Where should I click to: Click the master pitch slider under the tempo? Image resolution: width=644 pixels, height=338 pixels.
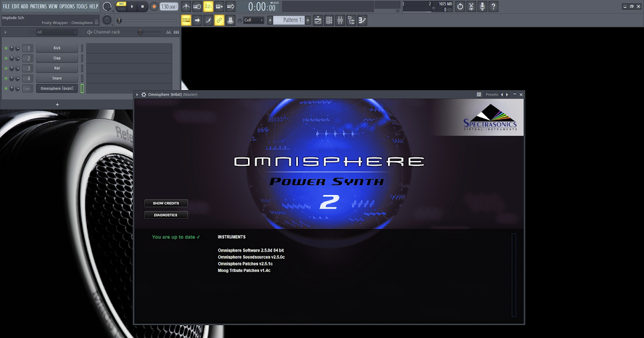(x=148, y=20)
